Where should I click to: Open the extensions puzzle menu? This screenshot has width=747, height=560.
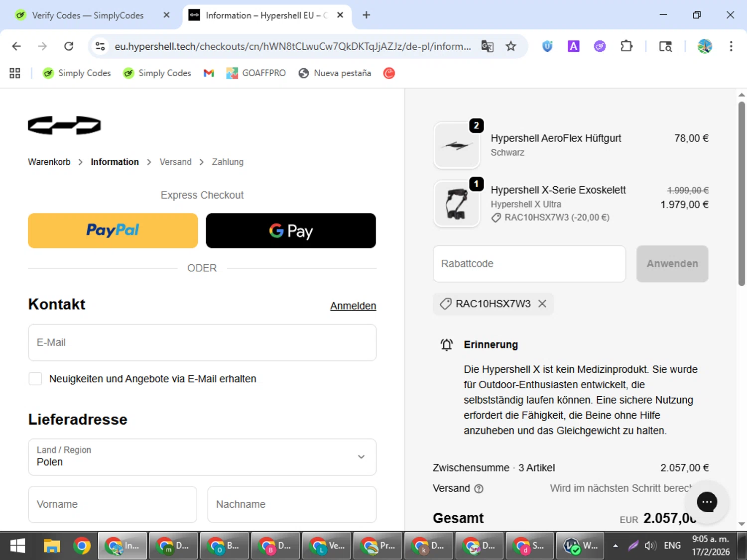pos(626,46)
